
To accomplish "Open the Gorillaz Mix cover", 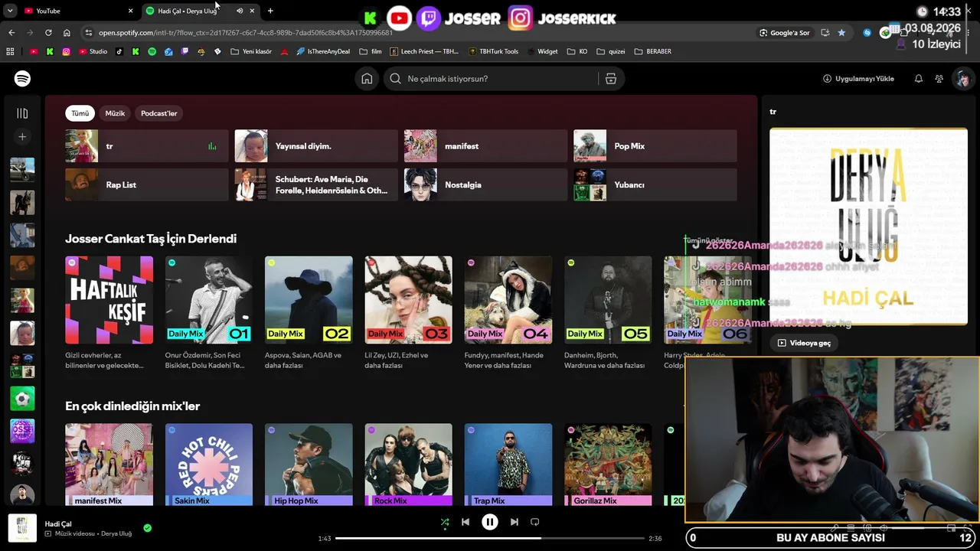I will point(608,465).
